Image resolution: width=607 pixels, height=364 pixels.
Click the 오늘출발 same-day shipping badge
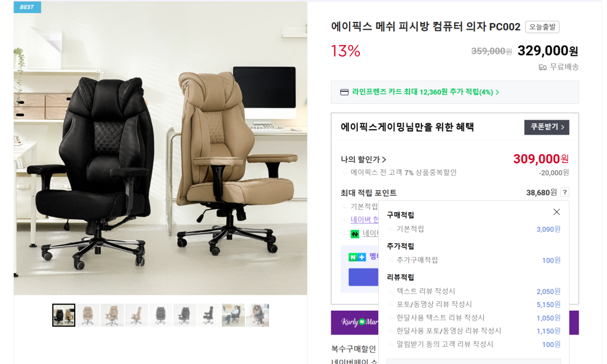pos(542,27)
